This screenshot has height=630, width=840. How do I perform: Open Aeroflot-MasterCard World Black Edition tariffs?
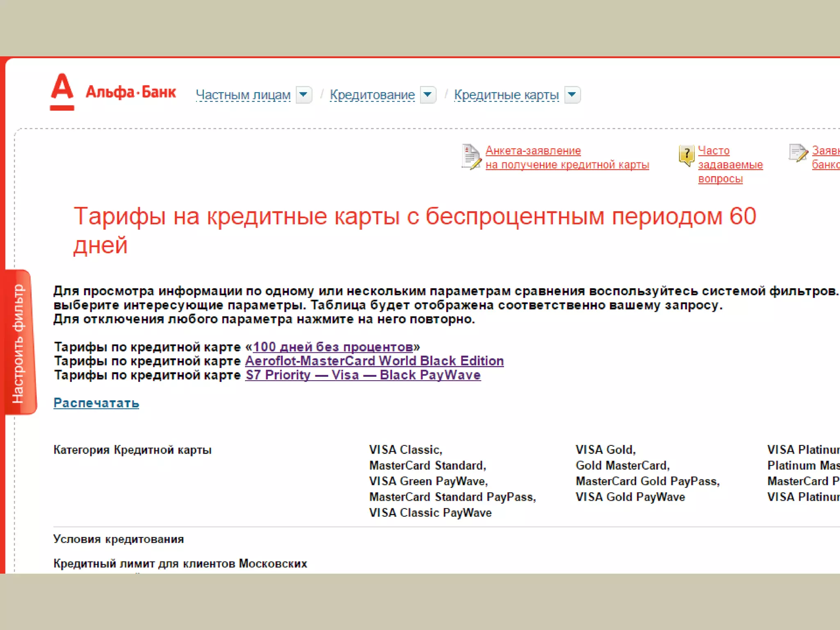[374, 361]
